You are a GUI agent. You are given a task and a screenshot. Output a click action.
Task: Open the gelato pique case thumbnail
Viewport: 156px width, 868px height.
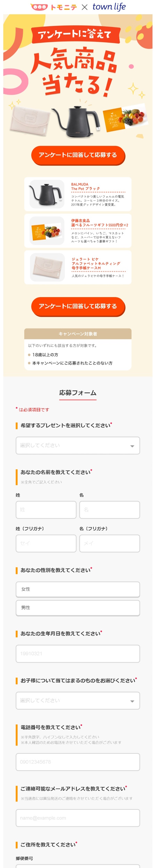(47, 267)
